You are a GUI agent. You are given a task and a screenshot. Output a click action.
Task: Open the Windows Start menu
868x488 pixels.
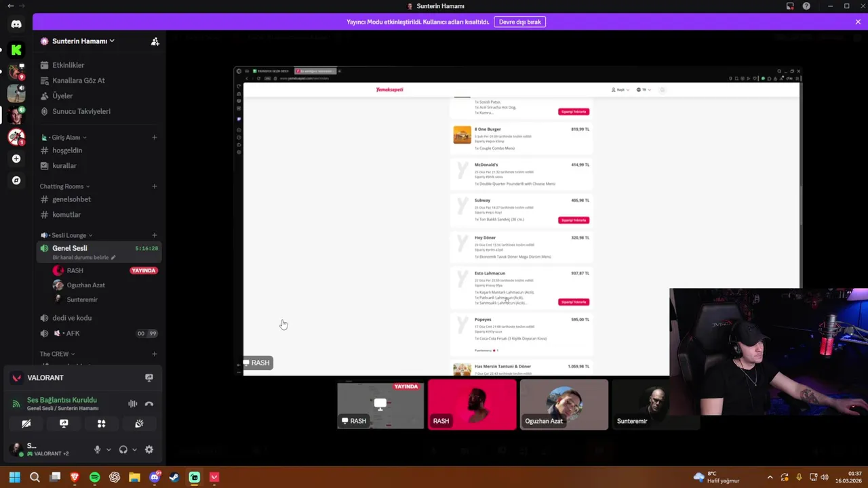tap(14, 477)
